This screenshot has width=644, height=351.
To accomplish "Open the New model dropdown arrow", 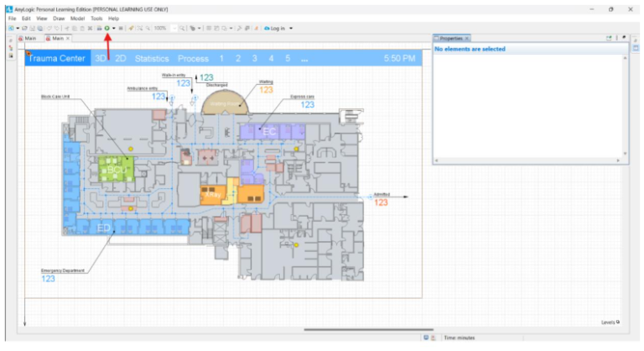I will pyautogui.click(x=18, y=29).
